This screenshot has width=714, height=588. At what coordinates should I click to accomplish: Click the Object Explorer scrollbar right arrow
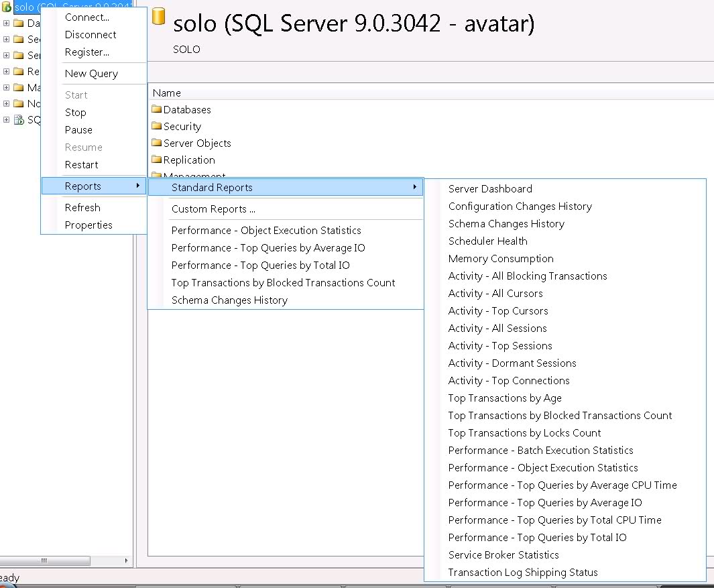coord(126,561)
